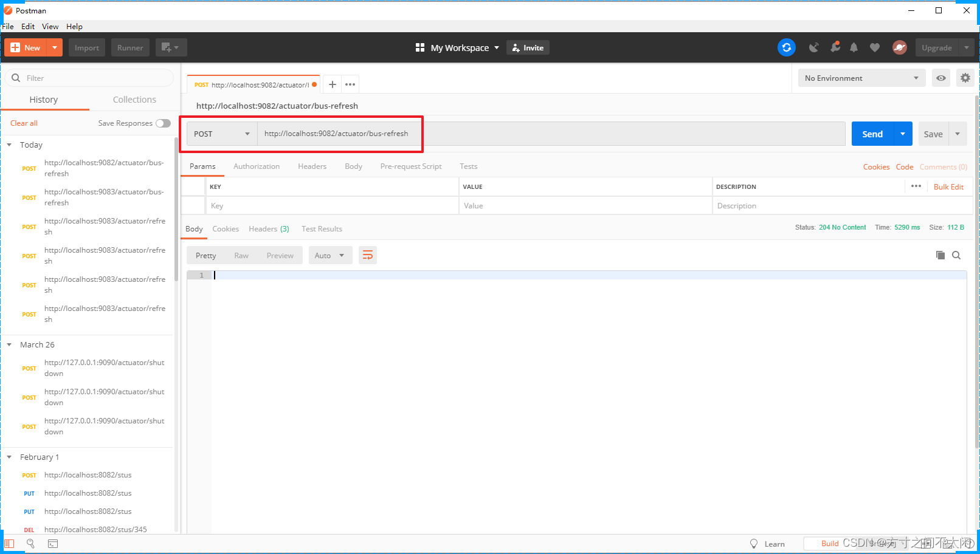Toggle the Save Responses switch
This screenshot has width=980, height=554.
pyautogui.click(x=163, y=123)
